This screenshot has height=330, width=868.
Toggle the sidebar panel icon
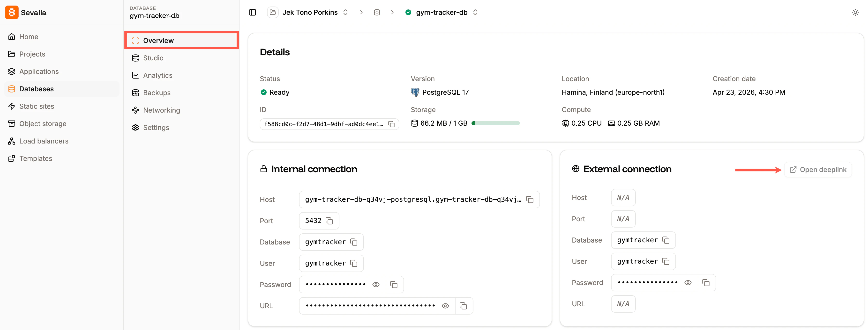(x=252, y=13)
